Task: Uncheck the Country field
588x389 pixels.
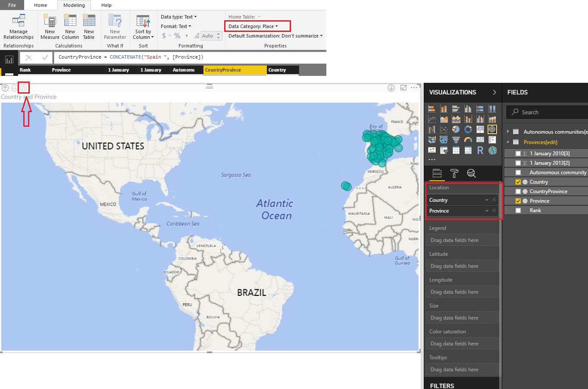Action: [x=518, y=182]
